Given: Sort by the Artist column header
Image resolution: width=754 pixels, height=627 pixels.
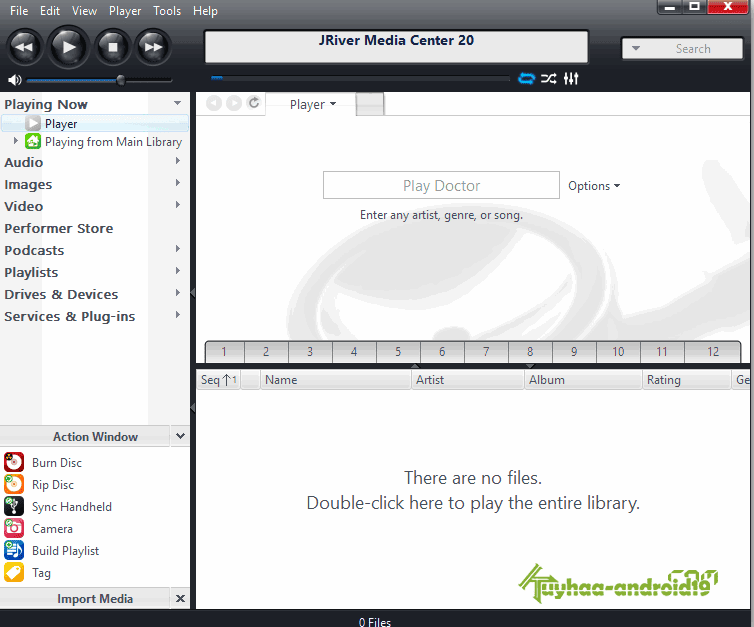Looking at the screenshot, I should [x=468, y=380].
